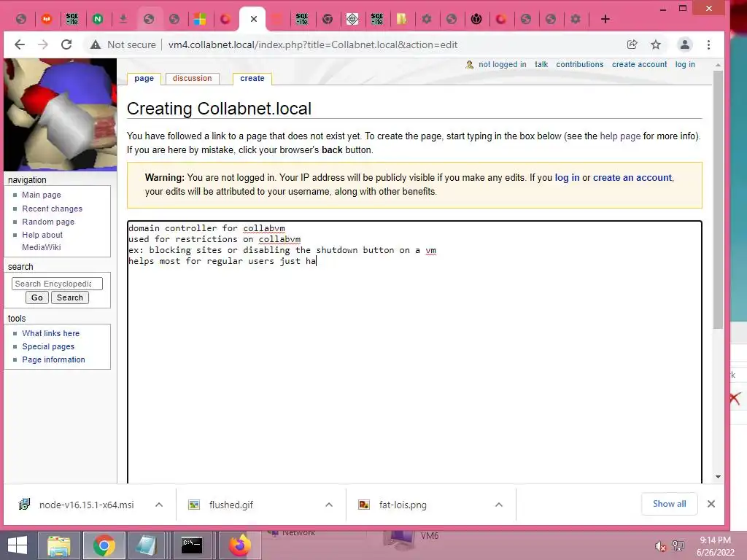The height and width of the screenshot is (560, 747).
Task: Expand options chevron for fat-lois.png
Action: [499, 505]
